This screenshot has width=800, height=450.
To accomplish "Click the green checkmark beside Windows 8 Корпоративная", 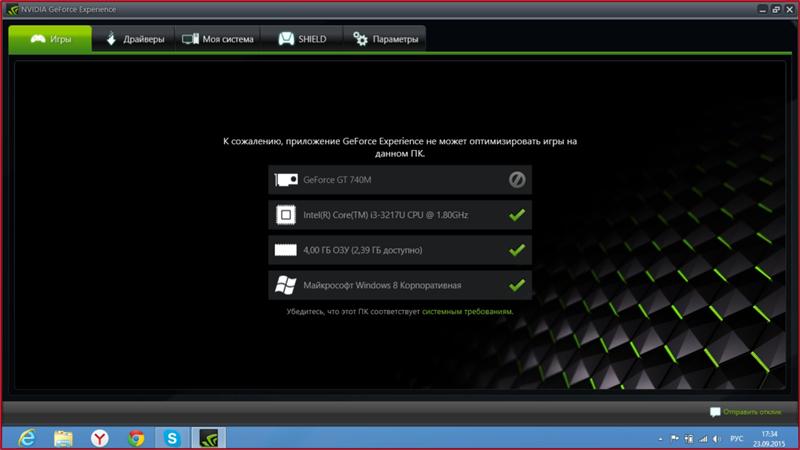I will 517,285.
